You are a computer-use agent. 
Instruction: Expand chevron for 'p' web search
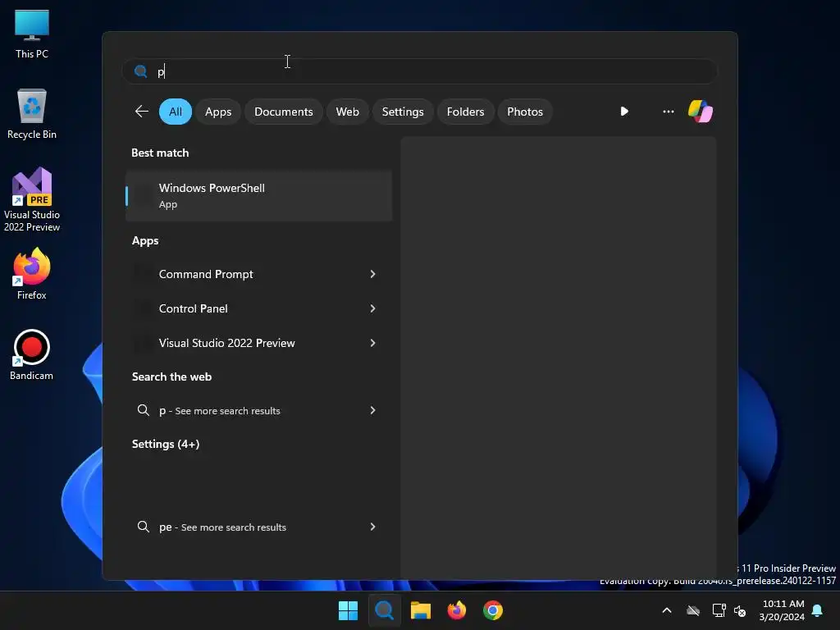point(372,410)
